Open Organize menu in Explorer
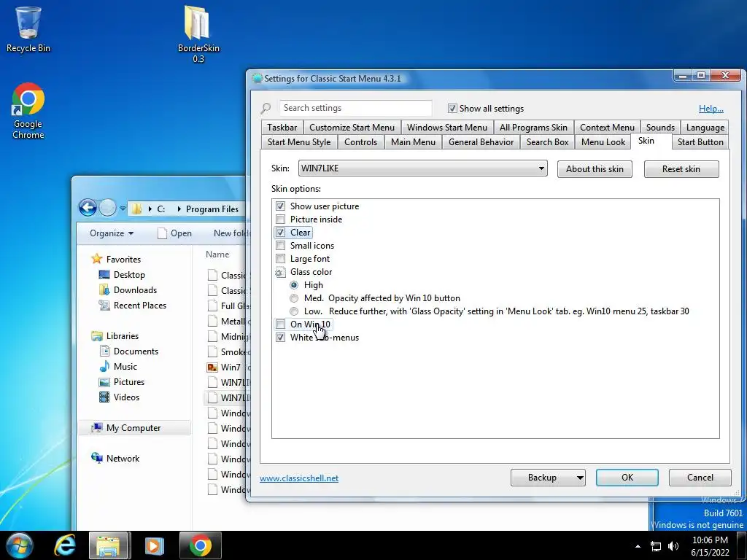Screen dimensions: 747x560 112,233
